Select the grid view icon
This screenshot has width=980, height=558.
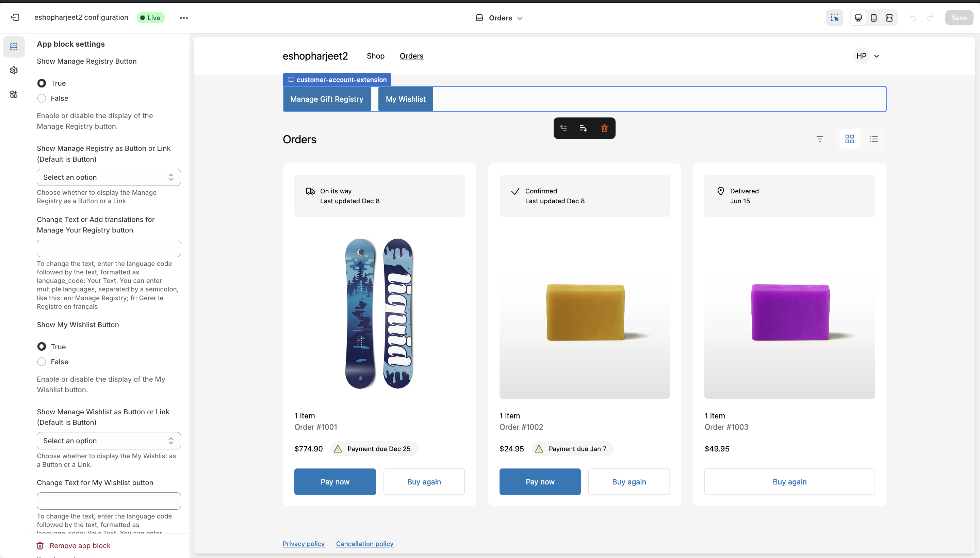pos(850,139)
